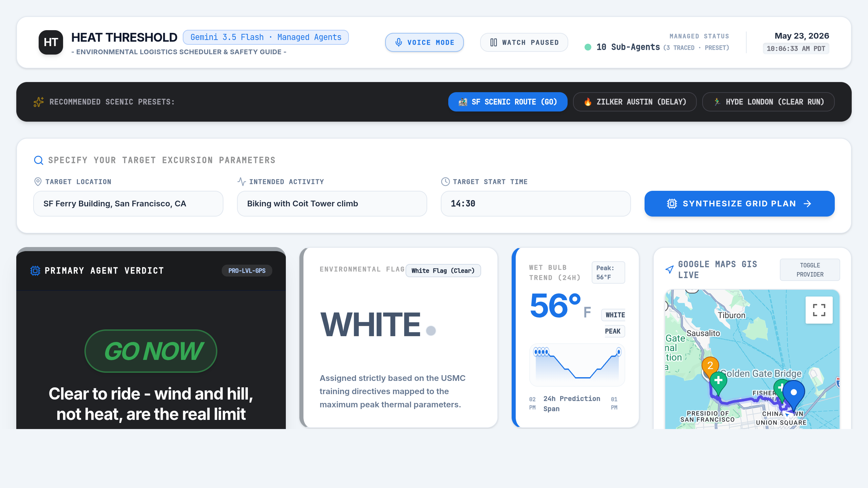Toggle Voice Mode
The height and width of the screenshot is (488, 868).
click(x=425, y=42)
